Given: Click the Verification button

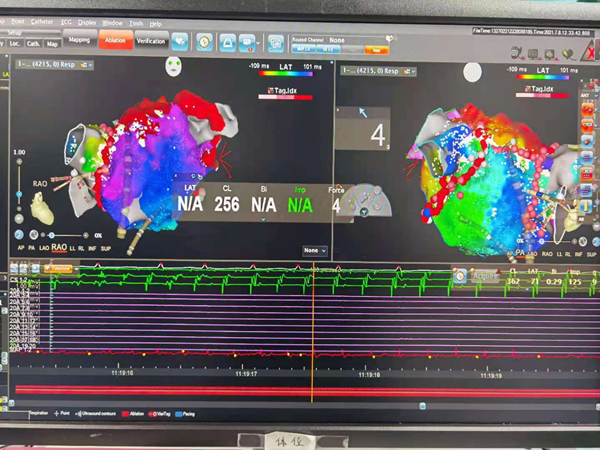Looking at the screenshot, I should pos(150,41).
